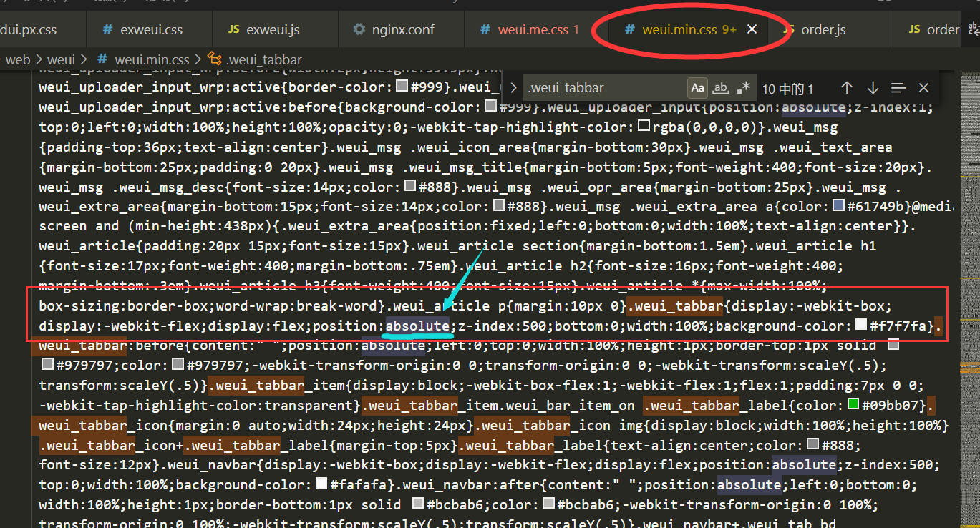Click the swatch in 'solid #bcbab6'
980x528 pixels.
click(x=419, y=504)
